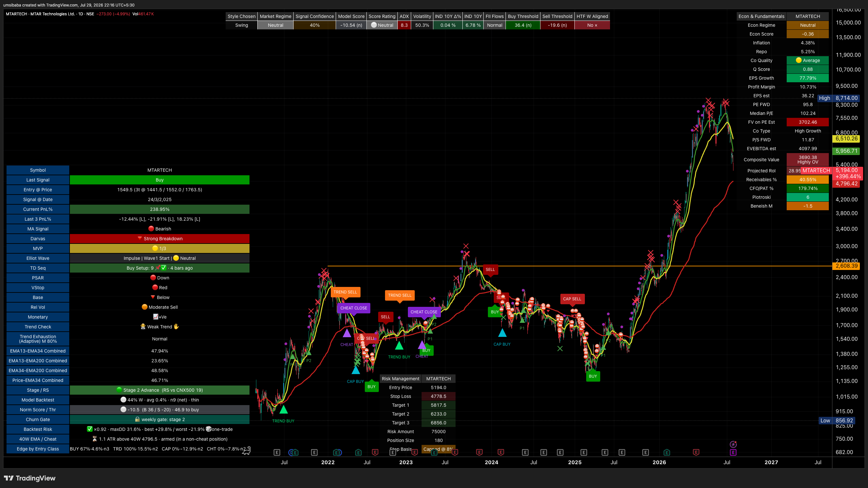868x488 pixels.
Task: Click the green BUY label in early 2024
Action: coord(495,312)
